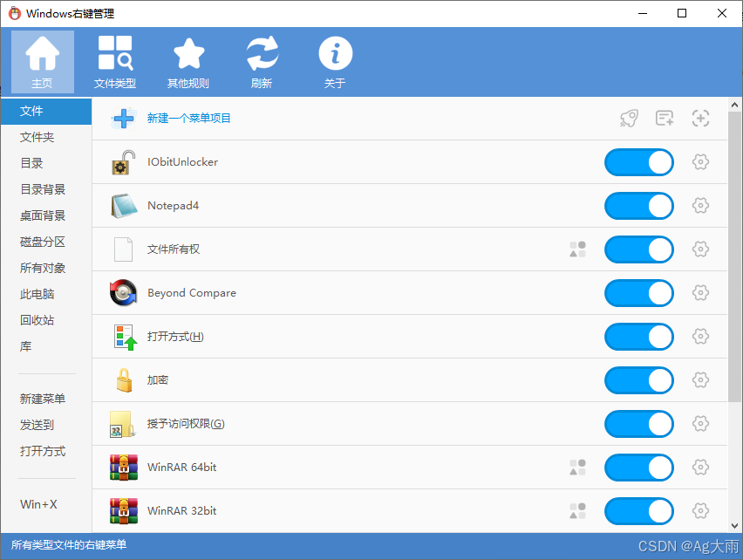Open 回收站 in the sidebar

[x=46, y=320]
